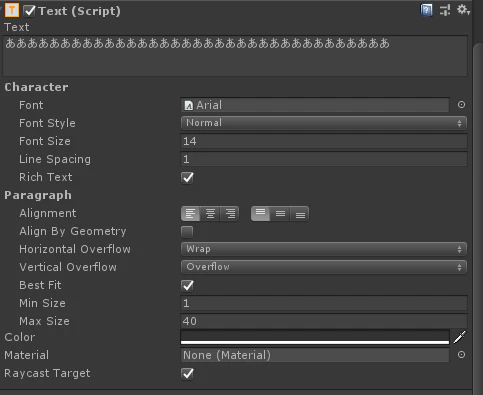The height and width of the screenshot is (395, 483).
Task: Click the Paragraph section heading
Action: (x=38, y=195)
